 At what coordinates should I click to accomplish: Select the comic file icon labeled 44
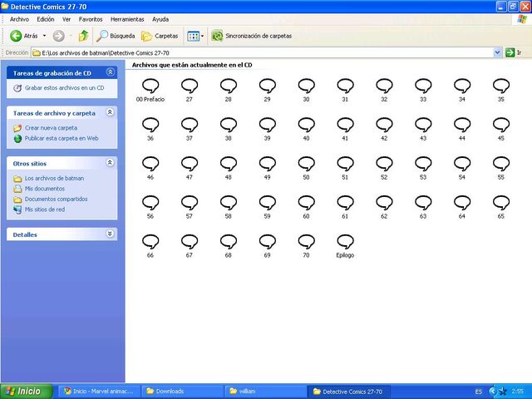coord(462,125)
